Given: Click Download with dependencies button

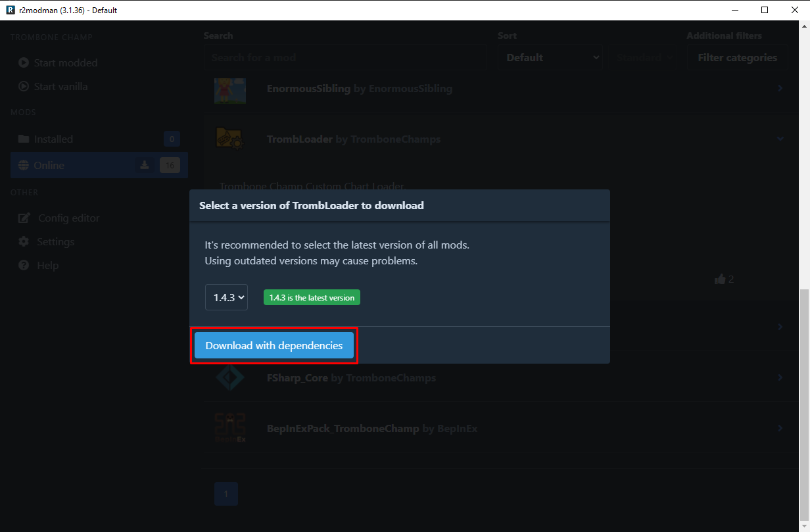Looking at the screenshot, I should point(274,345).
